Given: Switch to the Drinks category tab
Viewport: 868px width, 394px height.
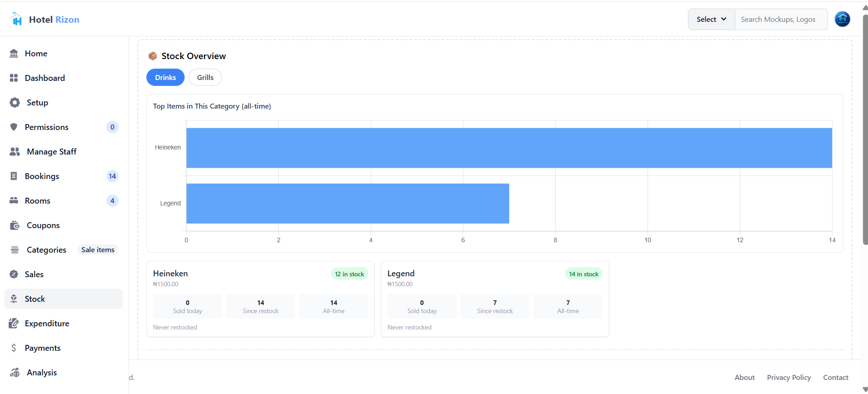Looking at the screenshot, I should [166, 77].
